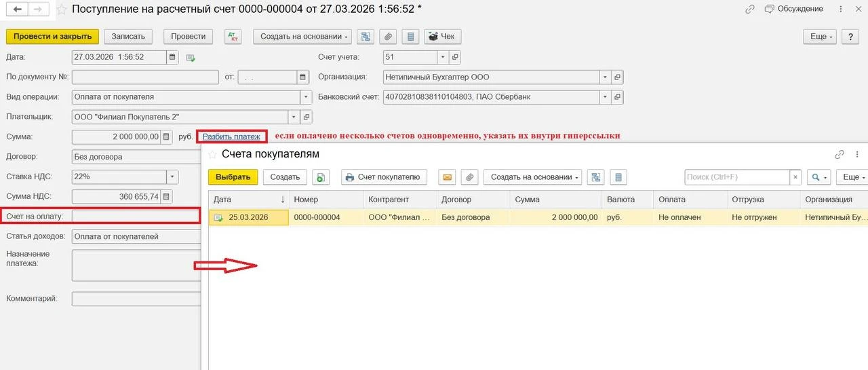
Task: Open attached files with the paperclip in the main toolbar
Action: point(388,37)
